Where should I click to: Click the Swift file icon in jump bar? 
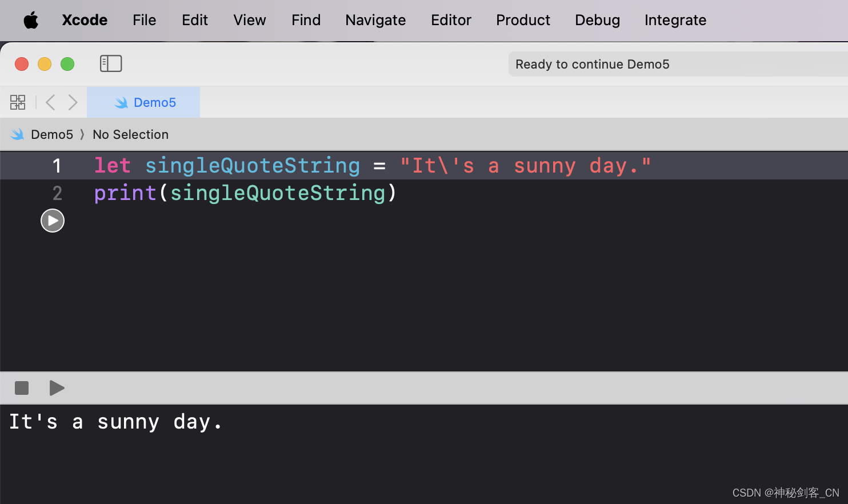(x=18, y=134)
